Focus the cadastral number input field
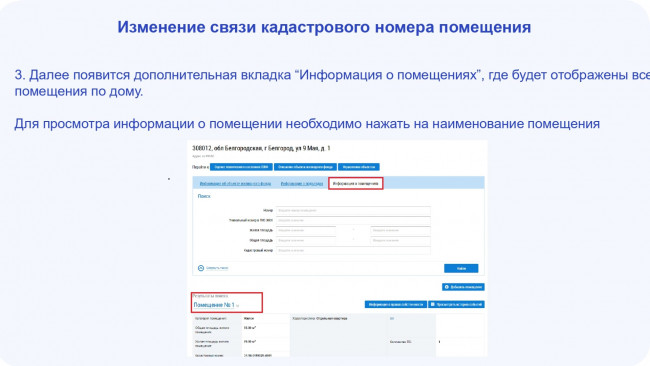Image resolution: width=650 pixels, height=366 pixels. pyautogui.click(x=353, y=250)
